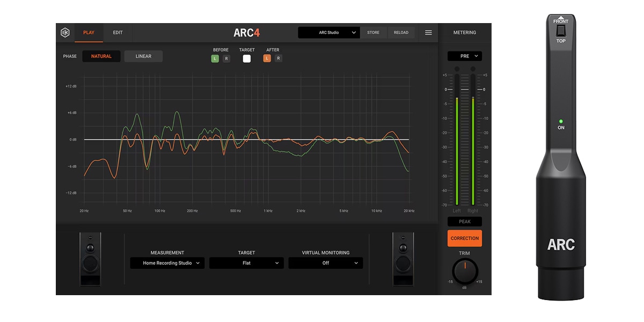
Task: Switch to the EDIT tab
Action: point(118,33)
